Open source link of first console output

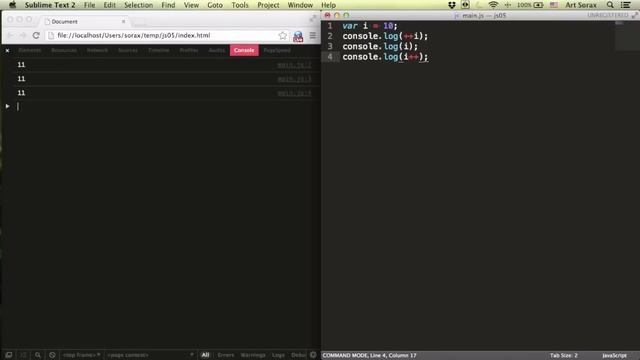click(x=294, y=65)
